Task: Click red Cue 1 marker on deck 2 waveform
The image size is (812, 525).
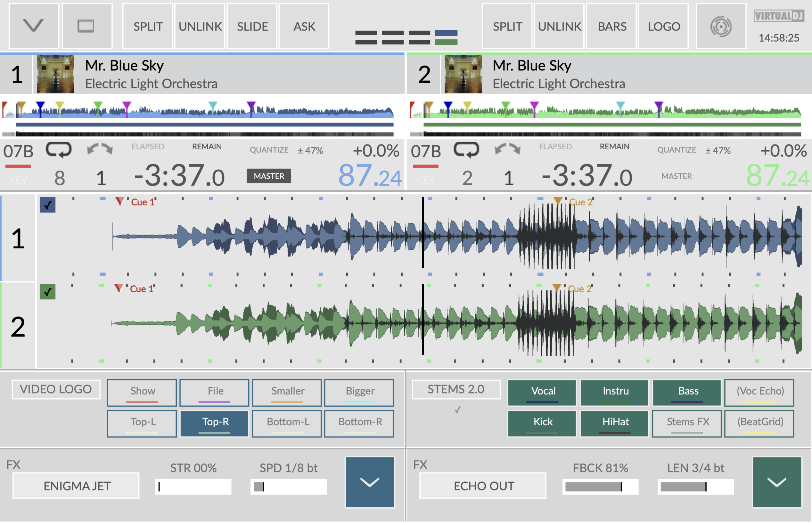Action: click(x=118, y=288)
